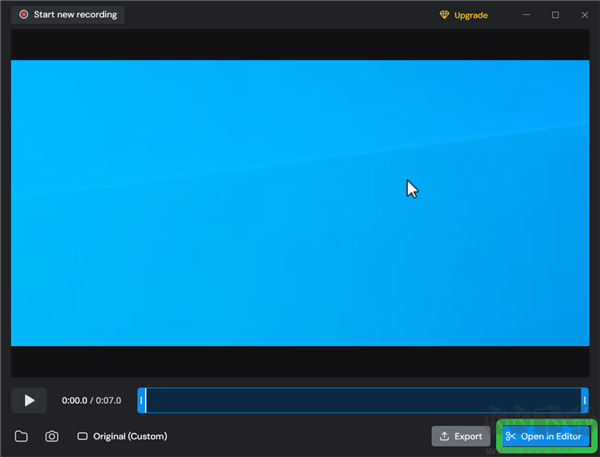Click the 0:00.0 / 0:07.0 time display
The image size is (600, 457).
point(91,400)
